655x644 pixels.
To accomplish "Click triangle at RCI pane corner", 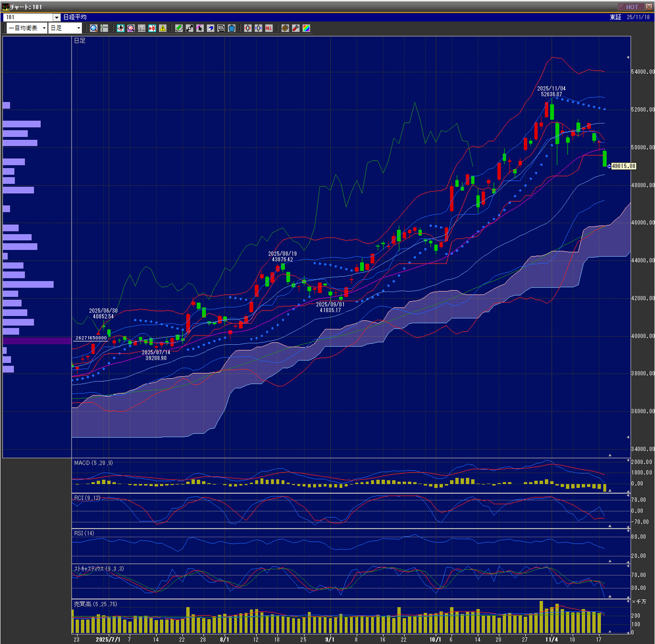I will pos(610,526).
